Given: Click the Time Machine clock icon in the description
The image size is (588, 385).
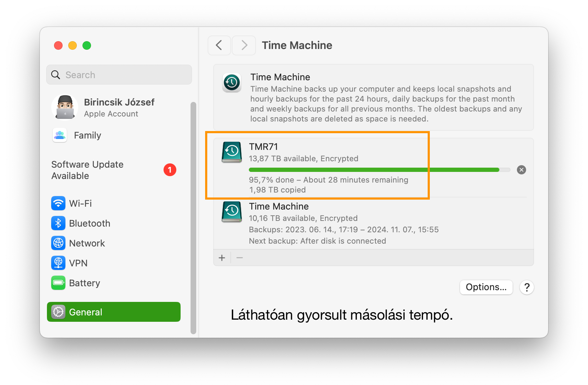Looking at the screenshot, I should pyautogui.click(x=232, y=82).
